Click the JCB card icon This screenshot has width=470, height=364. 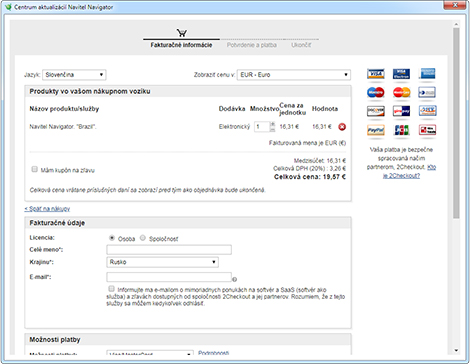(401, 130)
